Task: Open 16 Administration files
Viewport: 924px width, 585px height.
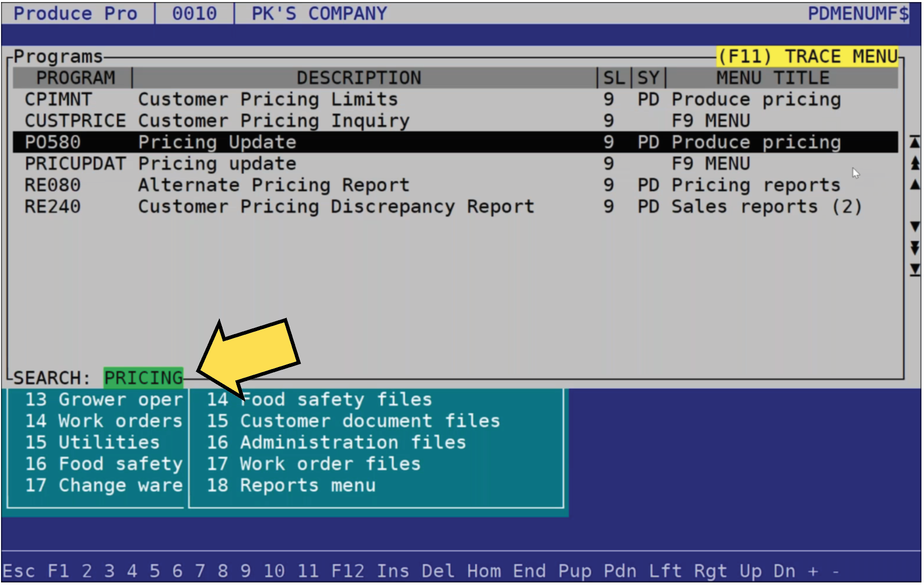Action: click(337, 442)
